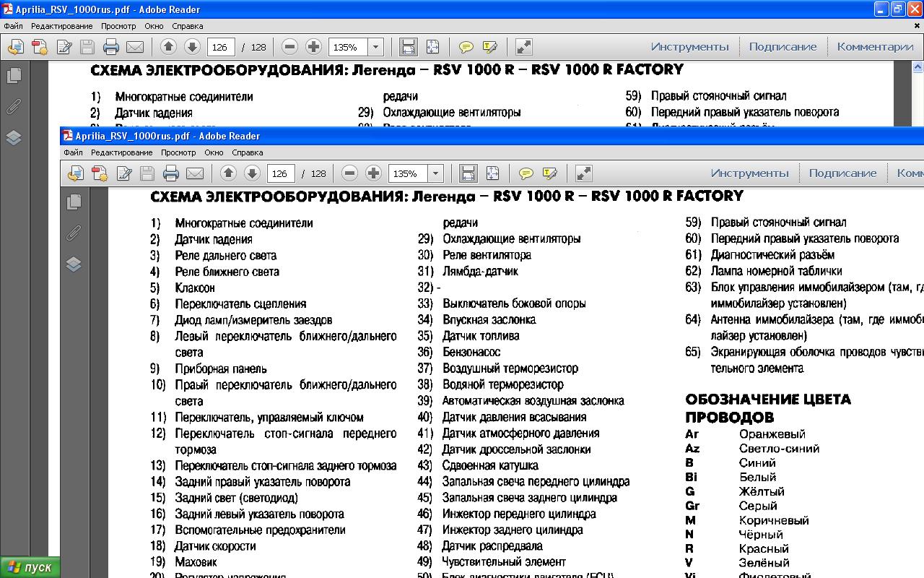The image size is (924, 578).
Task: Go to next page in the front window
Action: (x=252, y=173)
